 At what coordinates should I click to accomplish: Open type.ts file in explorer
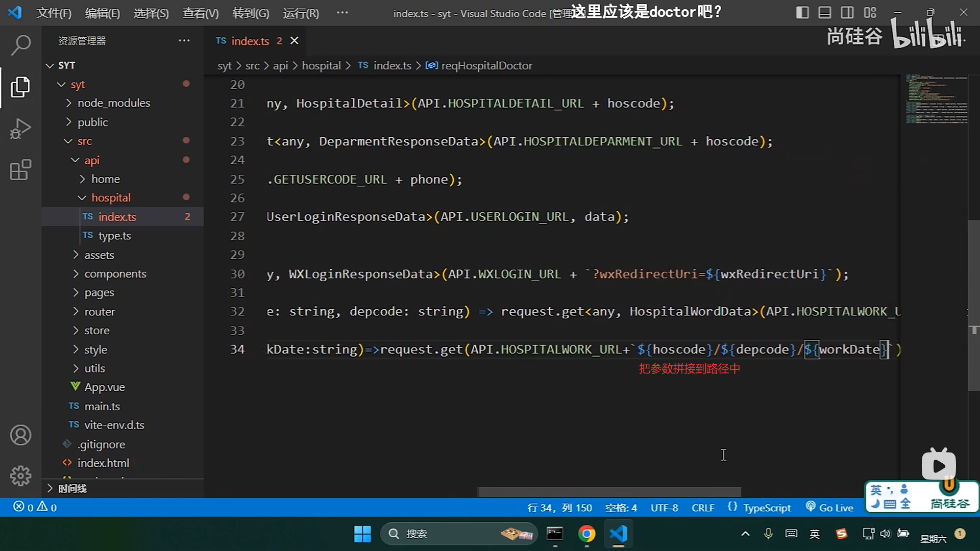114,236
